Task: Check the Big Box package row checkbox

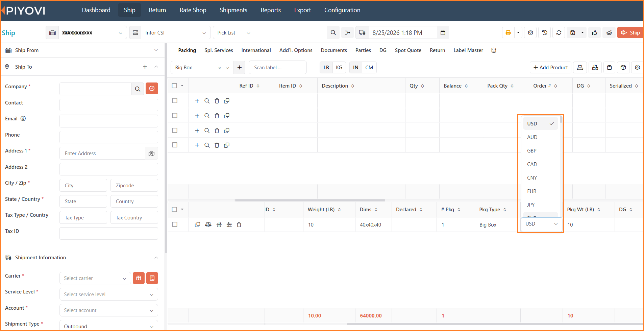Action: pyautogui.click(x=175, y=224)
